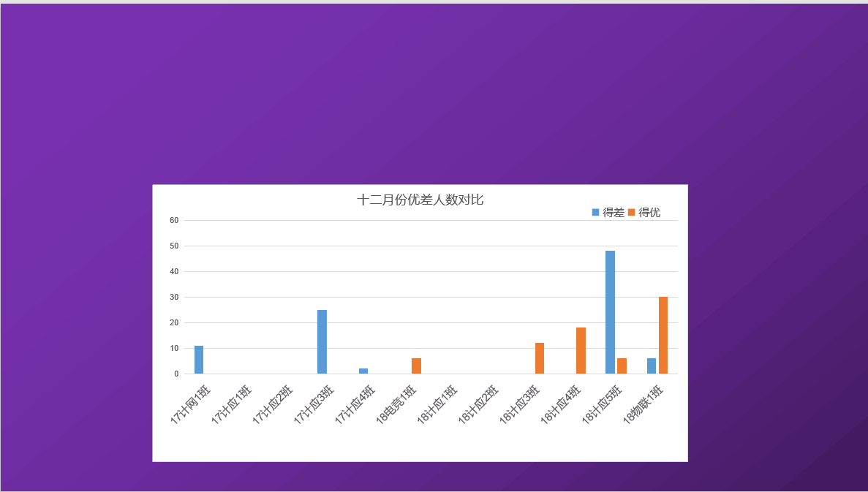
Task: Select the blue 得差 legend swatch
Action: tap(595, 213)
